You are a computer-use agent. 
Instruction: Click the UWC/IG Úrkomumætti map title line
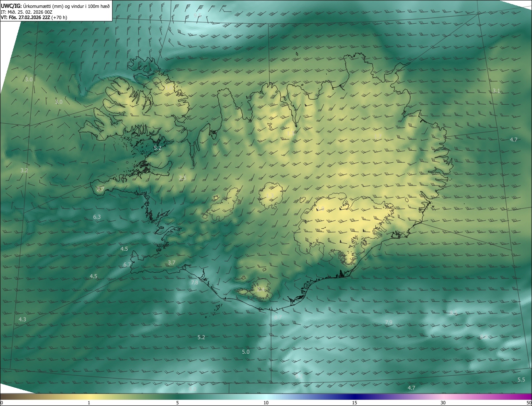click(55, 5)
